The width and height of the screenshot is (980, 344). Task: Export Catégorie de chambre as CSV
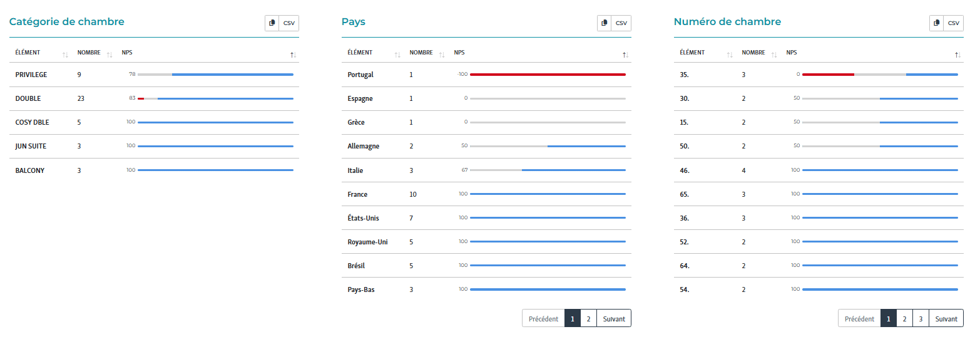coord(289,23)
